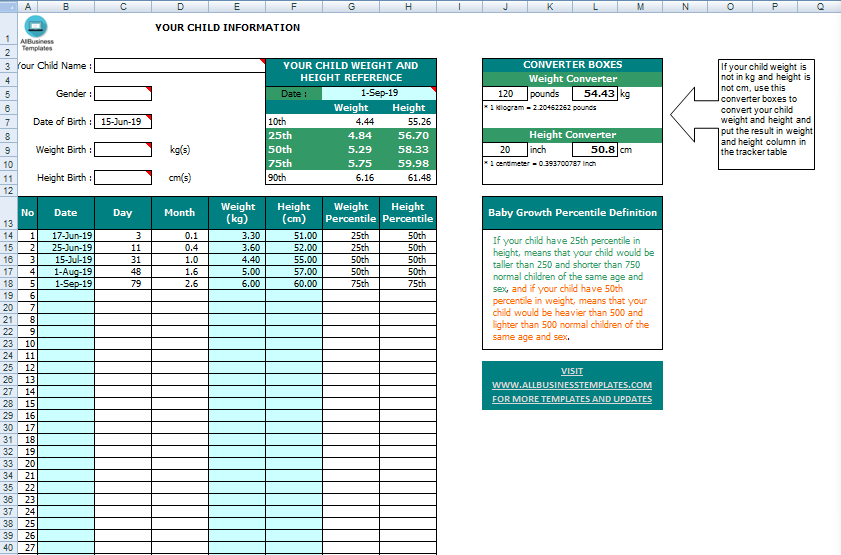Click the Weight (kg) column header
The width and height of the screenshot is (841, 555).
pyautogui.click(x=237, y=213)
